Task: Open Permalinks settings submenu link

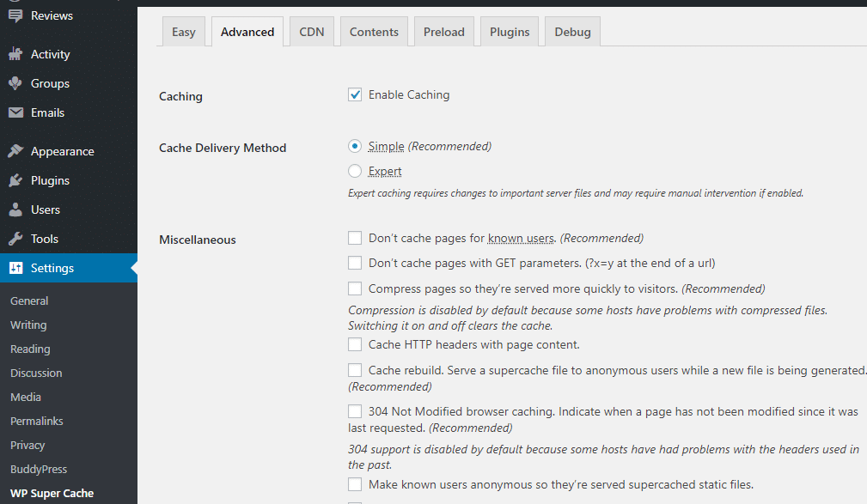Action: (x=36, y=421)
